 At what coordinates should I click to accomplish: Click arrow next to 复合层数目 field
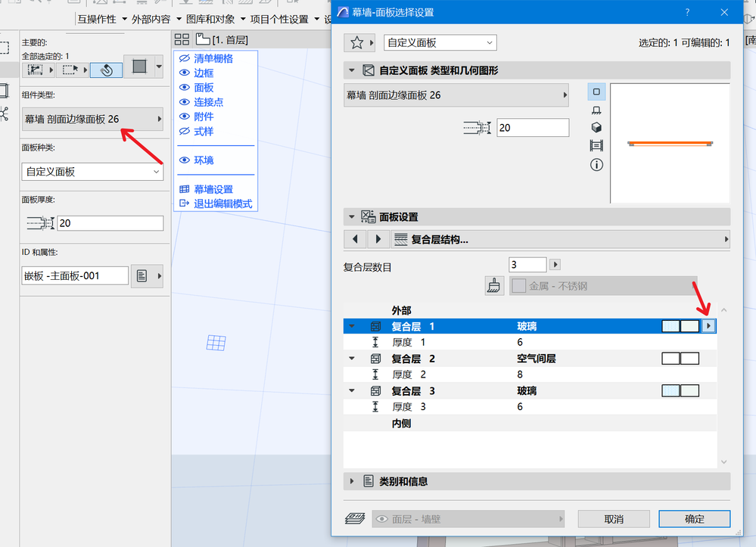555,265
